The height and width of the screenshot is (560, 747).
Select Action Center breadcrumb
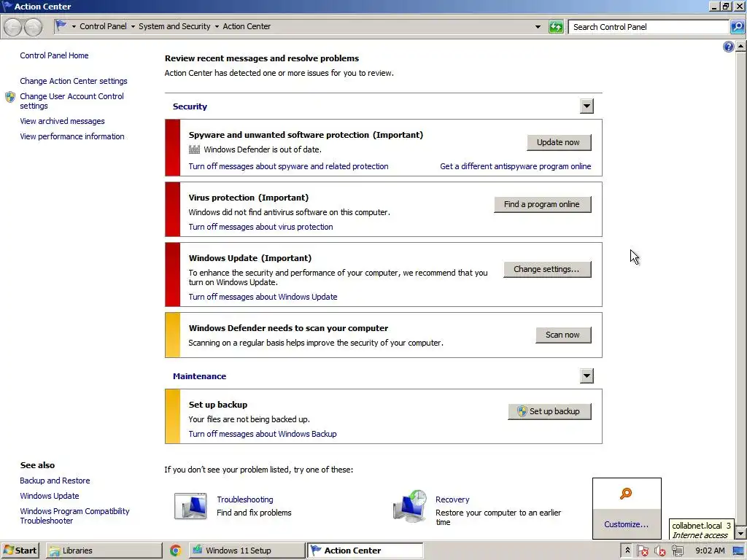point(247,26)
